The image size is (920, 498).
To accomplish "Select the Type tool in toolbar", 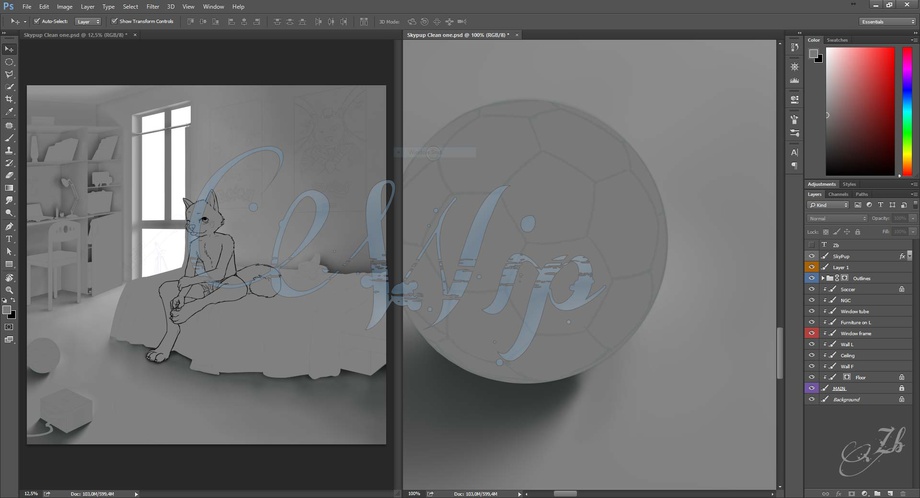I will click(x=9, y=239).
